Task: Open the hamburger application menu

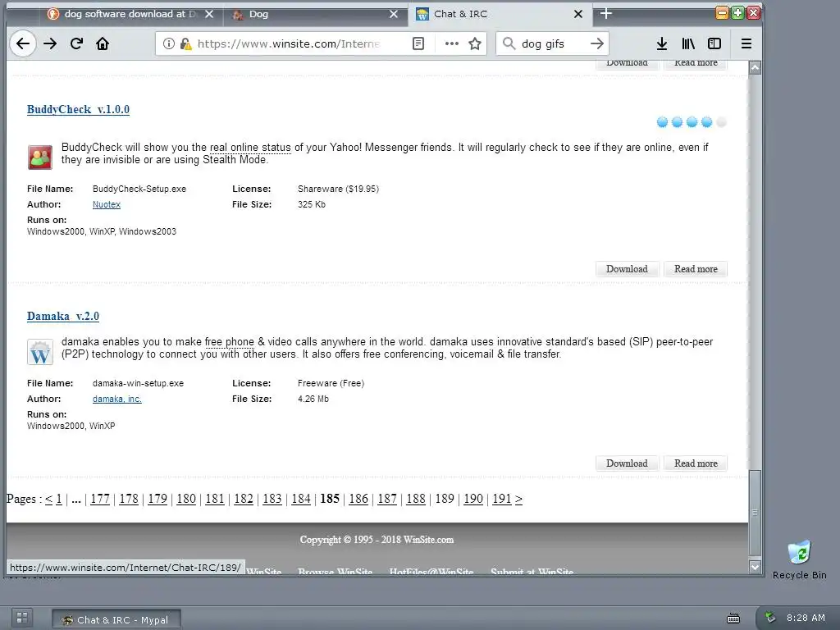Action: (x=746, y=43)
